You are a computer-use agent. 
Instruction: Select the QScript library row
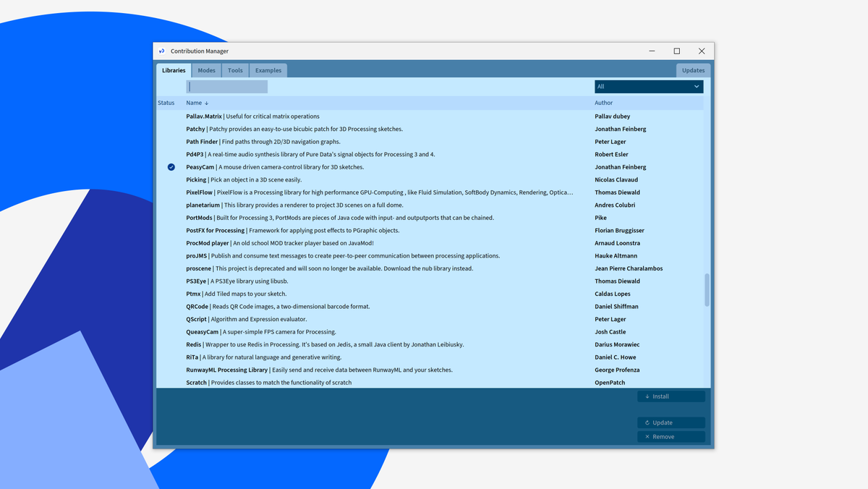[x=430, y=319]
